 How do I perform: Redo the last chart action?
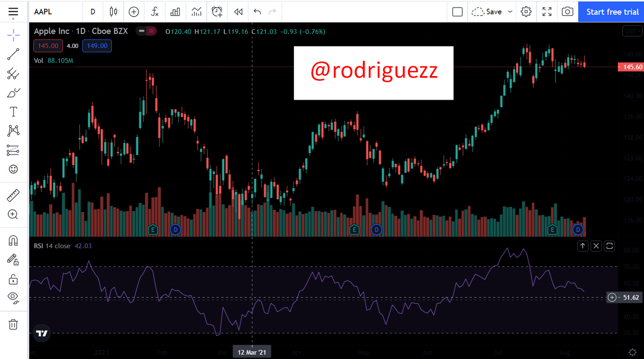click(272, 12)
